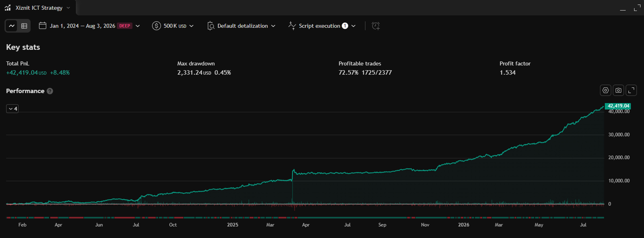Open the date range calendar icon
This screenshot has height=238, width=644.
(43, 26)
